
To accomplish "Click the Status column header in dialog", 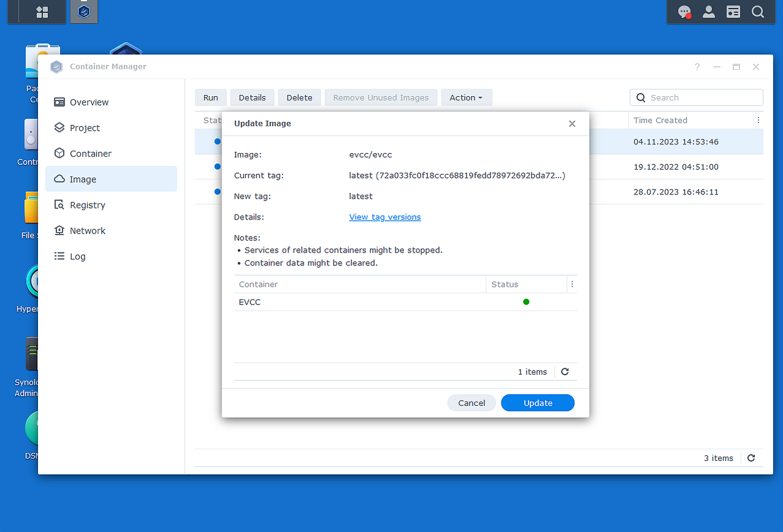I will click(526, 284).
